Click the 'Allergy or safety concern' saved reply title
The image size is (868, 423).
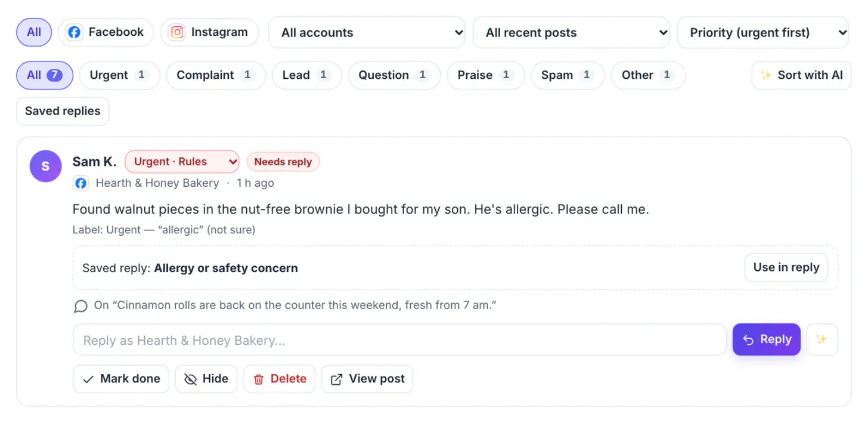pos(226,268)
